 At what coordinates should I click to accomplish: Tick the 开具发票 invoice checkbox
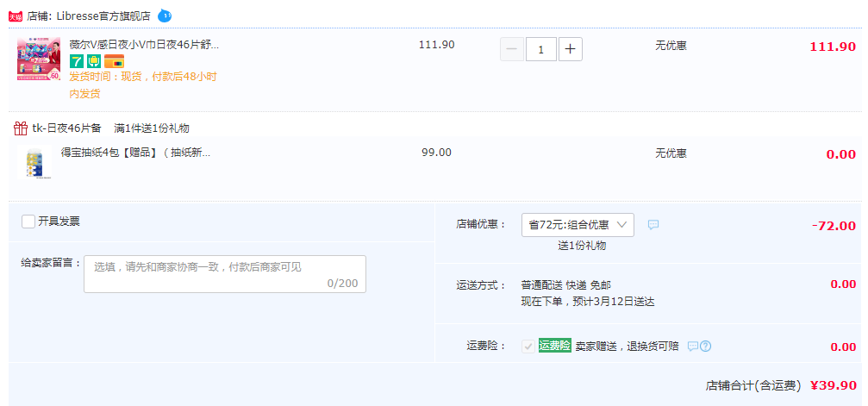pos(28,222)
